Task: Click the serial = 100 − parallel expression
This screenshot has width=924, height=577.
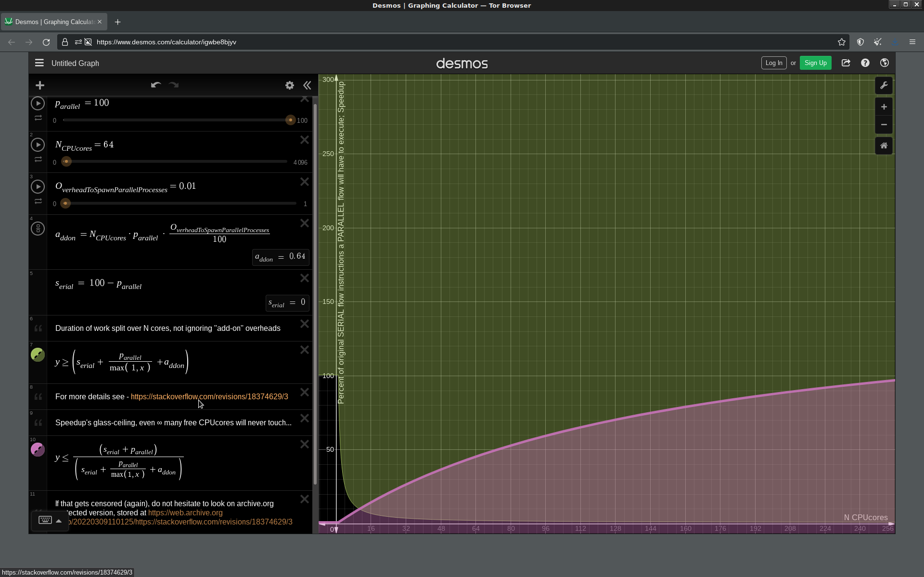Action: (x=99, y=284)
